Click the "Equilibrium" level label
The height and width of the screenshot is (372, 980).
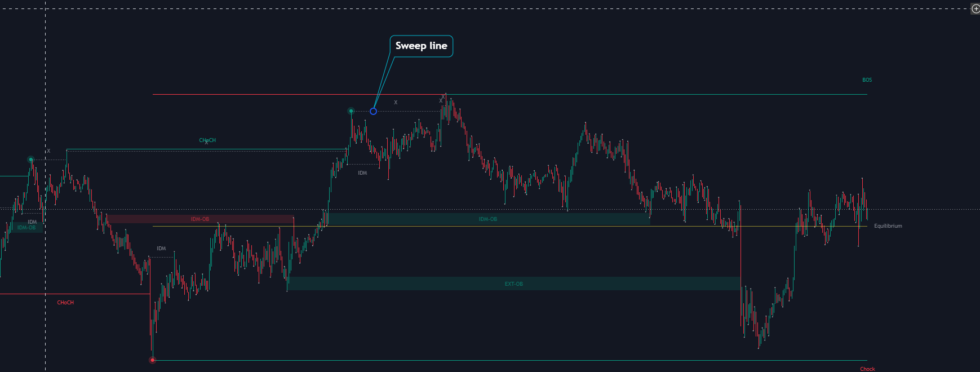888,226
